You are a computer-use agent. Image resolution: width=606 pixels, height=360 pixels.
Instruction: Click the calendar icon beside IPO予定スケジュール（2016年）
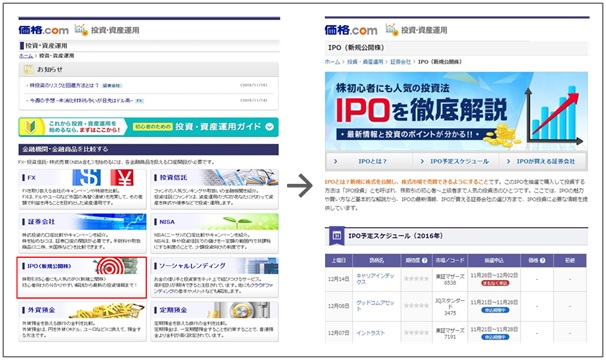337,235
